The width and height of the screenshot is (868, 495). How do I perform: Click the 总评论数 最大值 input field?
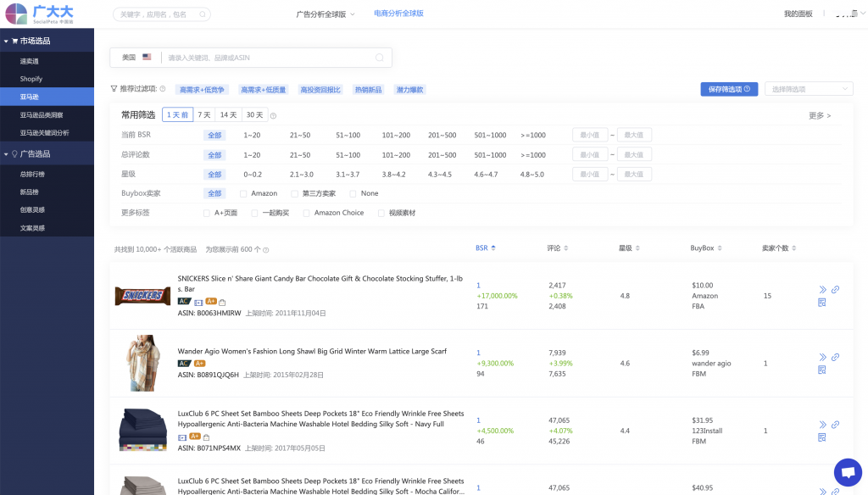tap(634, 155)
